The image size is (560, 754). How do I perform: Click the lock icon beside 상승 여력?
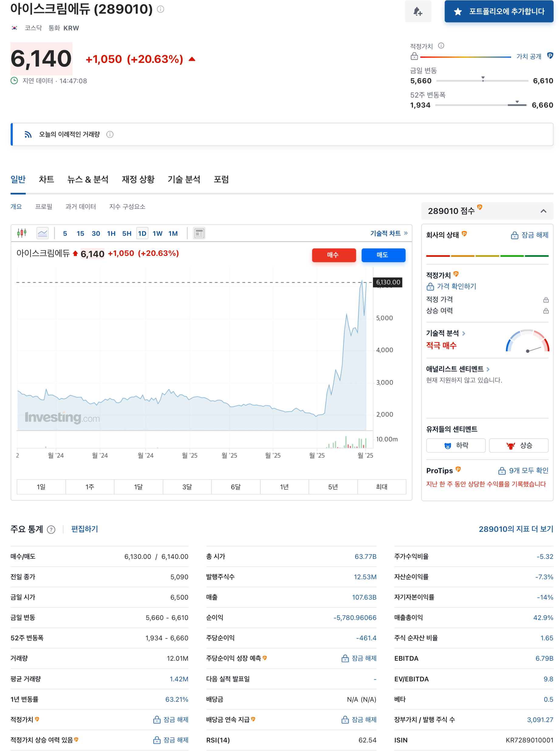coord(545,310)
